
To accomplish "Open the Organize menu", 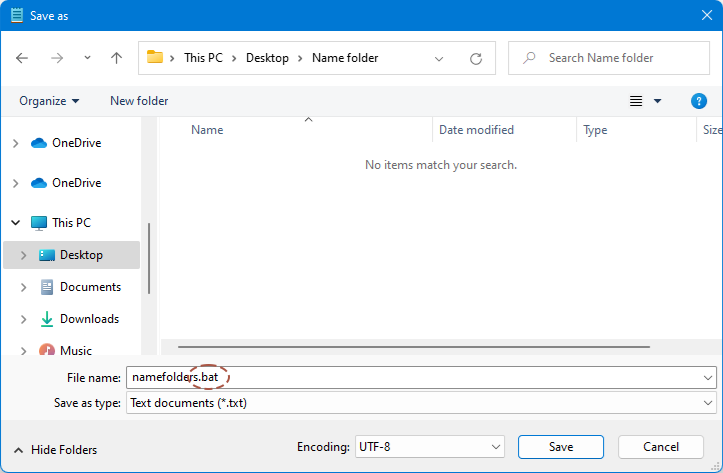I will click(48, 101).
